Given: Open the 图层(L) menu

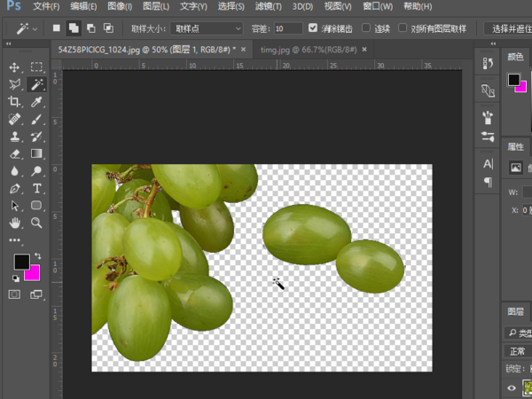Looking at the screenshot, I should point(156,6).
